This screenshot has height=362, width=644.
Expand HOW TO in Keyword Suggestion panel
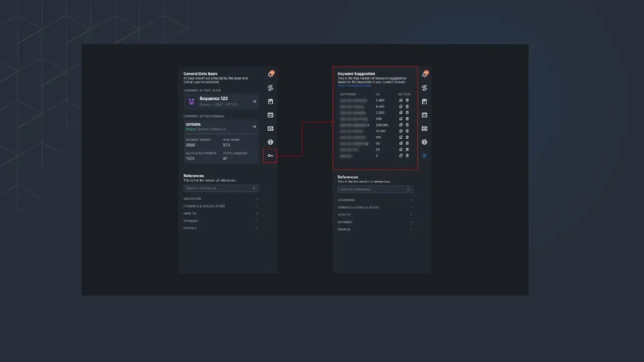tap(375, 215)
